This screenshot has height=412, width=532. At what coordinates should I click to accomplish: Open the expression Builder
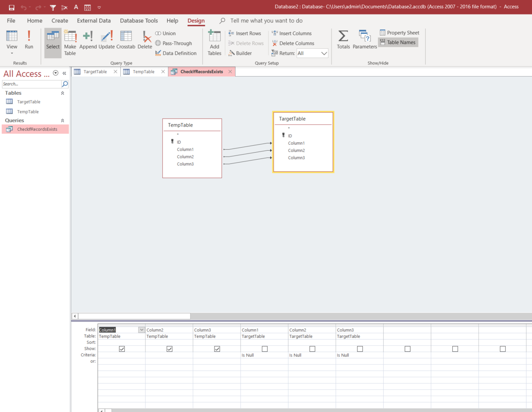click(x=240, y=53)
